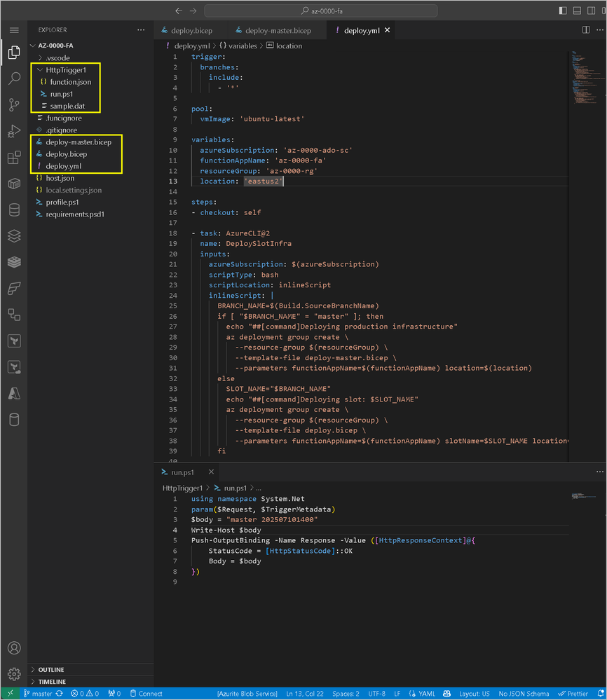Click the HttpTrigger1 breadcrumb in lower editor
Screen dimensions: 607x700
coord(183,488)
